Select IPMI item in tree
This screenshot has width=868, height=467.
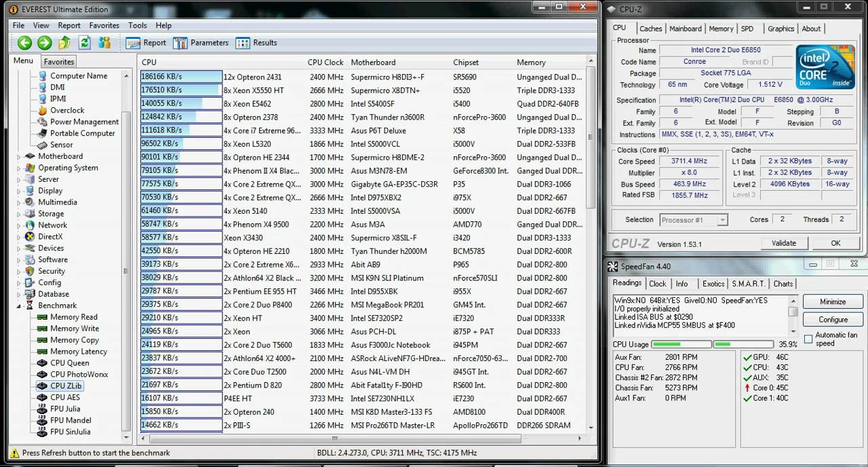coord(58,99)
